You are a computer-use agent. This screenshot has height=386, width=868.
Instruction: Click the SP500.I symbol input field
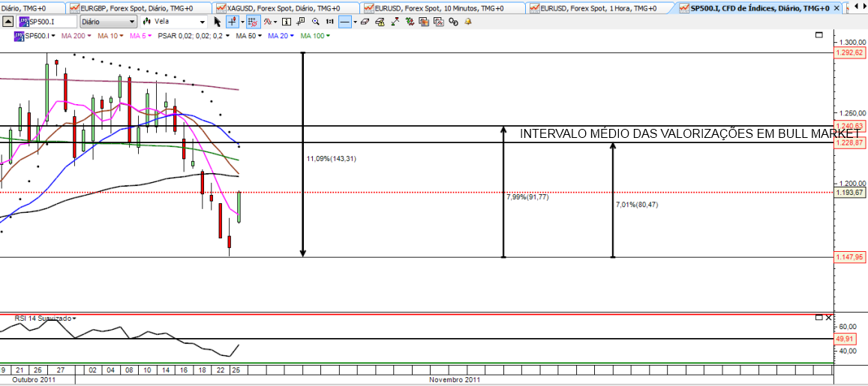click(48, 22)
